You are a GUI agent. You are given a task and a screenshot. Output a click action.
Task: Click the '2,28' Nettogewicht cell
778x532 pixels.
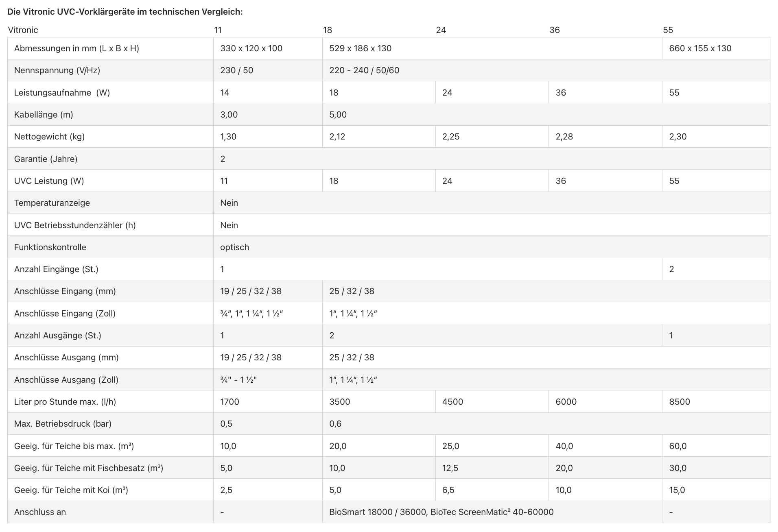tap(564, 137)
